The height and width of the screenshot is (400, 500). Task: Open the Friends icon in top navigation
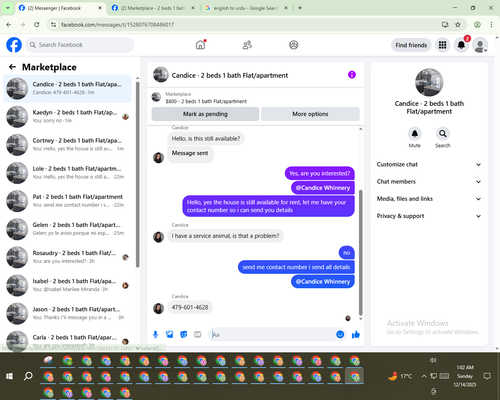(x=247, y=45)
